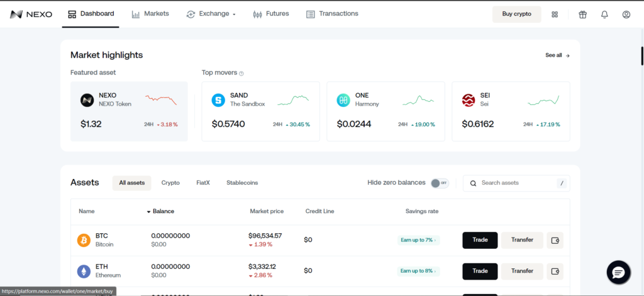
Task: Open the Transactions tab
Action: pyautogui.click(x=332, y=14)
